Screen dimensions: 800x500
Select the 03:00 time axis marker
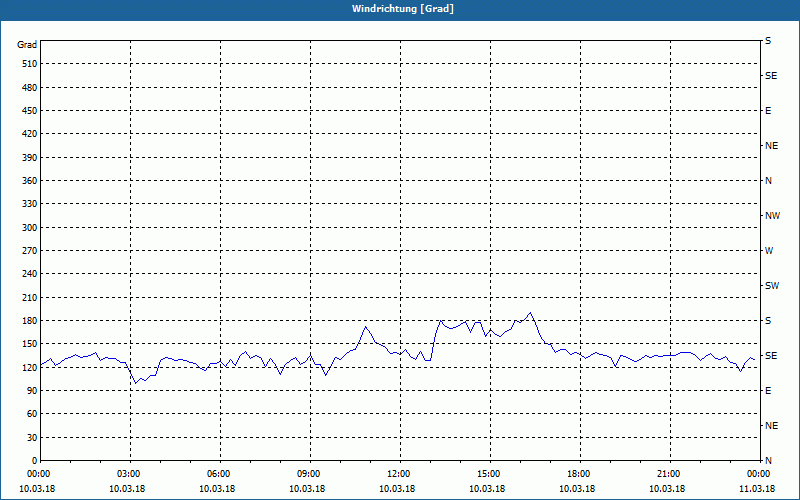[x=130, y=474]
